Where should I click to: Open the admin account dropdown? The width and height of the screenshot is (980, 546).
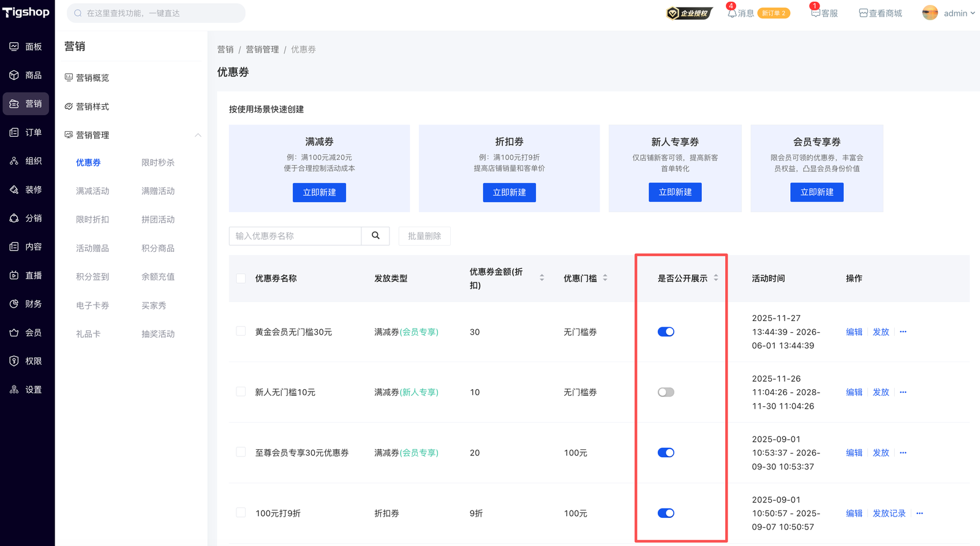pos(949,13)
